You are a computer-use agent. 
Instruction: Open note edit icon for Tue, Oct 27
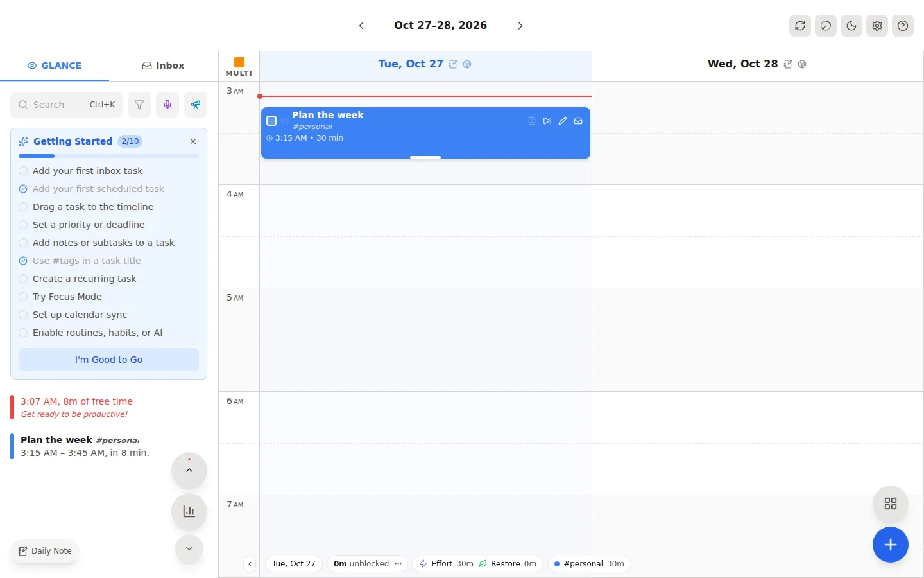(x=453, y=64)
